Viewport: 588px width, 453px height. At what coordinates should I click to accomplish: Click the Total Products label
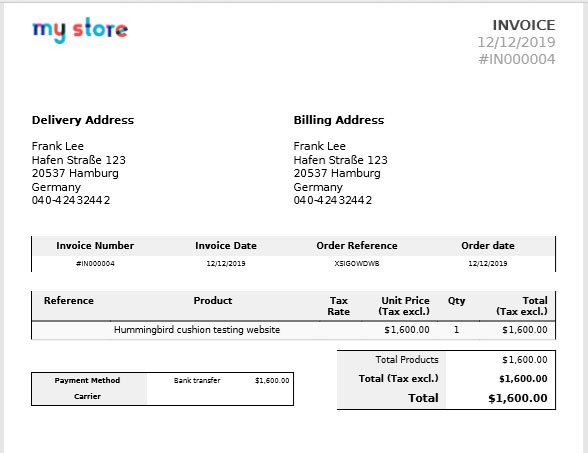click(407, 360)
